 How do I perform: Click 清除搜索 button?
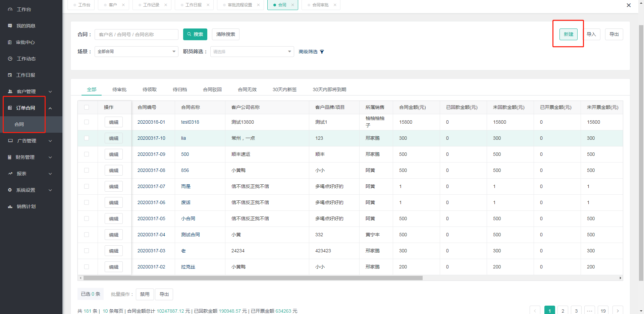click(226, 34)
